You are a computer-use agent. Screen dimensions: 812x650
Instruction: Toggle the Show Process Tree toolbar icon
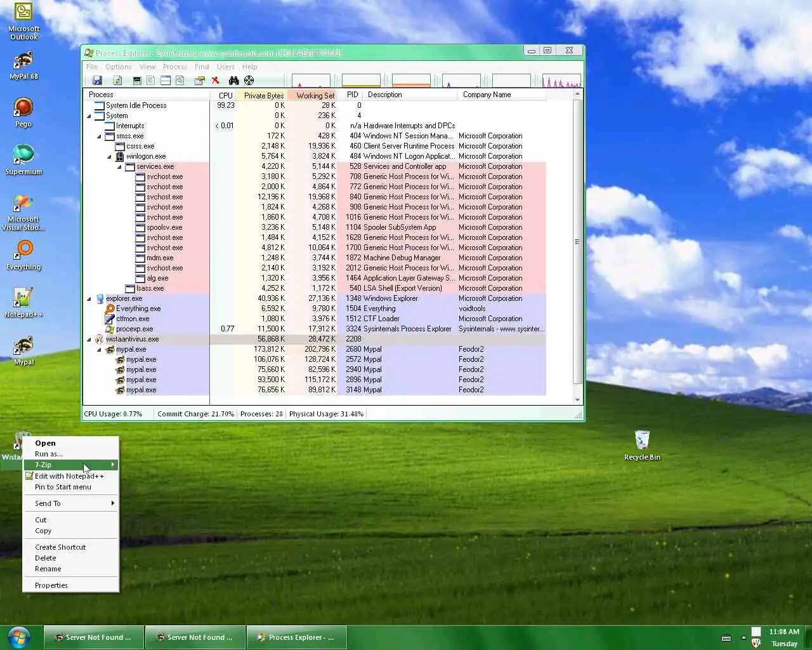[x=150, y=81]
